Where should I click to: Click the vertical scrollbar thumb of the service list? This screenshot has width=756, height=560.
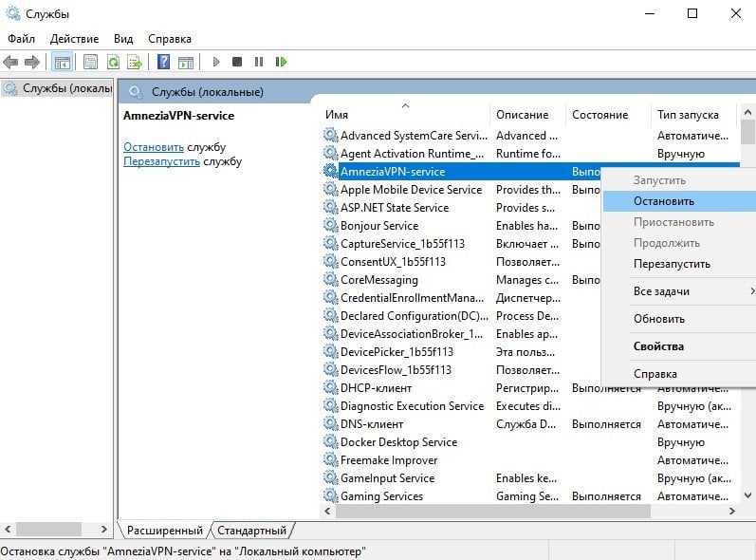[x=747, y=132]
